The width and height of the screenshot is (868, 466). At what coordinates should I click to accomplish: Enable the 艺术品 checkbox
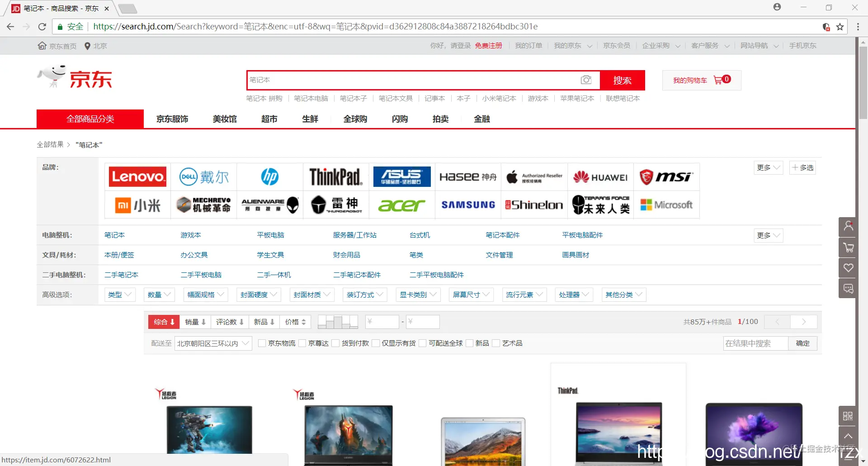(496, 343)
